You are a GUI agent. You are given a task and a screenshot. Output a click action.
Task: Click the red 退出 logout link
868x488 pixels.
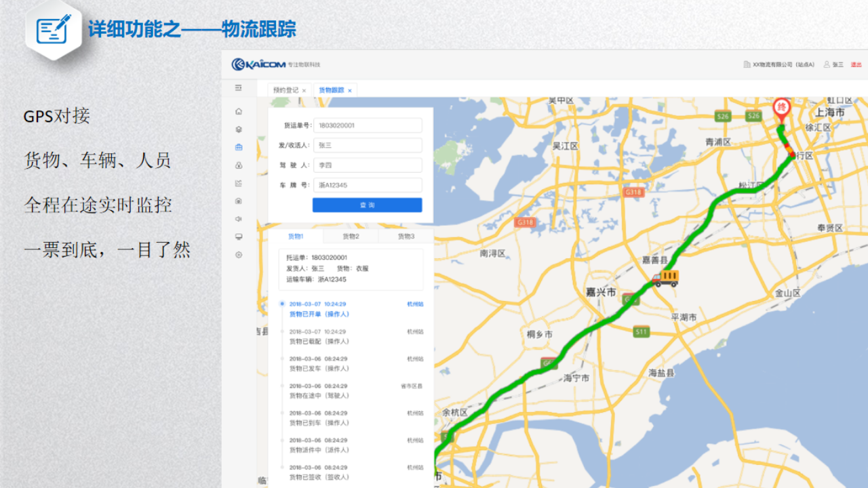(x=856, y=64)
